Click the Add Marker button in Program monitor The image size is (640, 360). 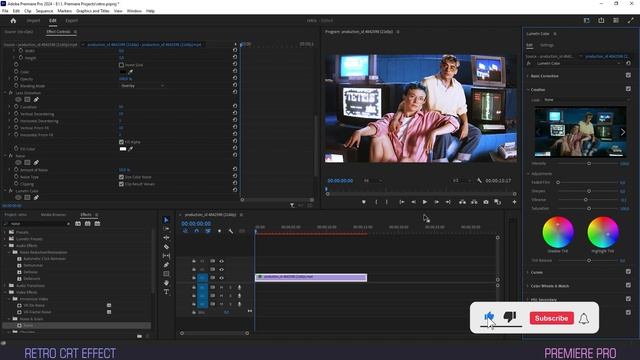[364, 202]
